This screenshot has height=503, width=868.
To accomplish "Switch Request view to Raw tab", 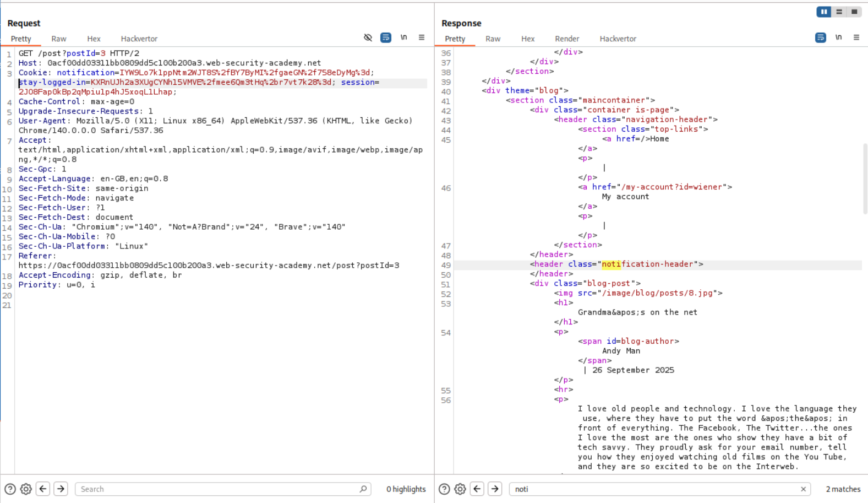I will (x=59, y=39).
